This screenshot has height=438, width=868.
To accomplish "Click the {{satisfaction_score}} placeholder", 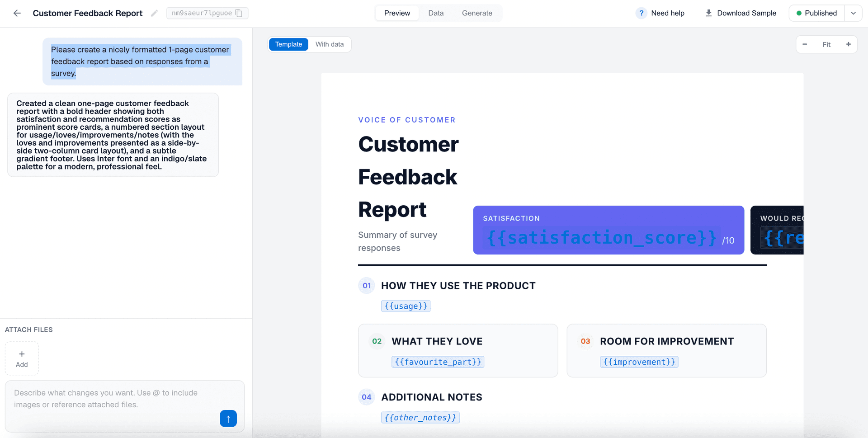I will coord(602,238).
